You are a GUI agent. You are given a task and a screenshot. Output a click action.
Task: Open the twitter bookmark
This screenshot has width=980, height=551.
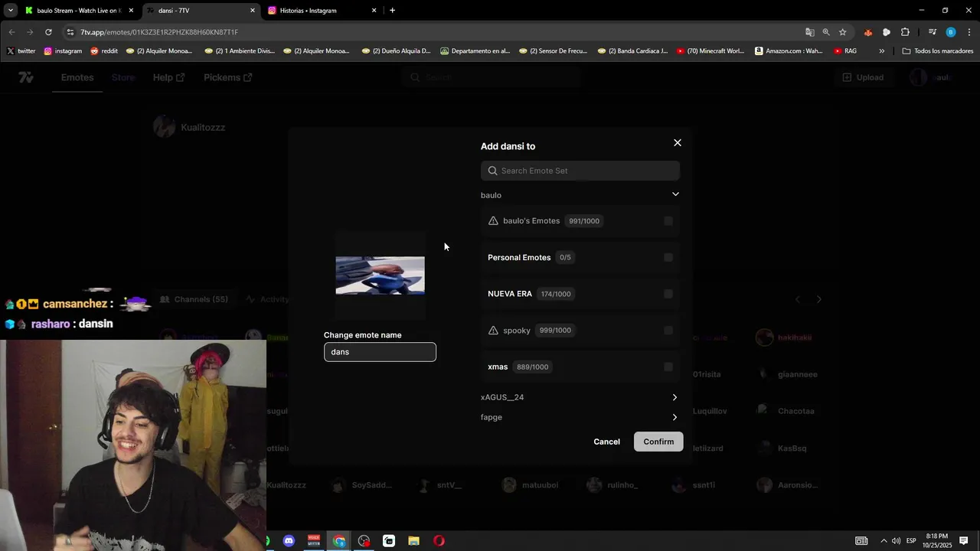[x=21, y=51]
